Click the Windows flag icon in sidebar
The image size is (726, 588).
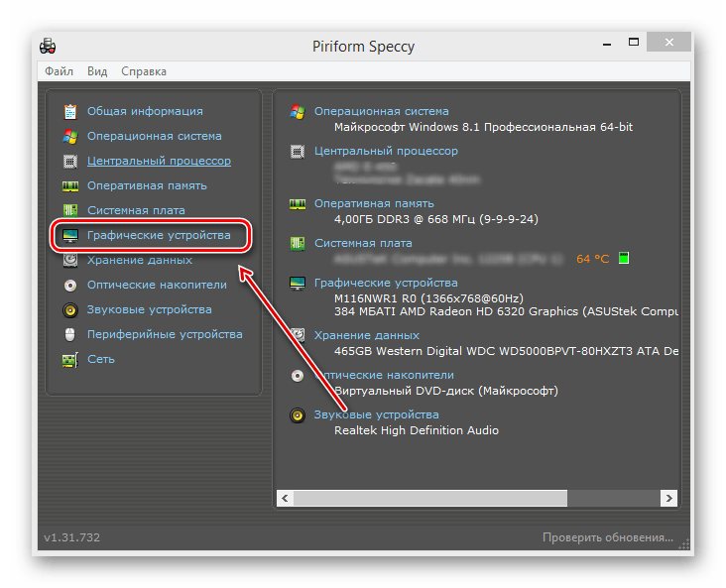tap(70, 136)
